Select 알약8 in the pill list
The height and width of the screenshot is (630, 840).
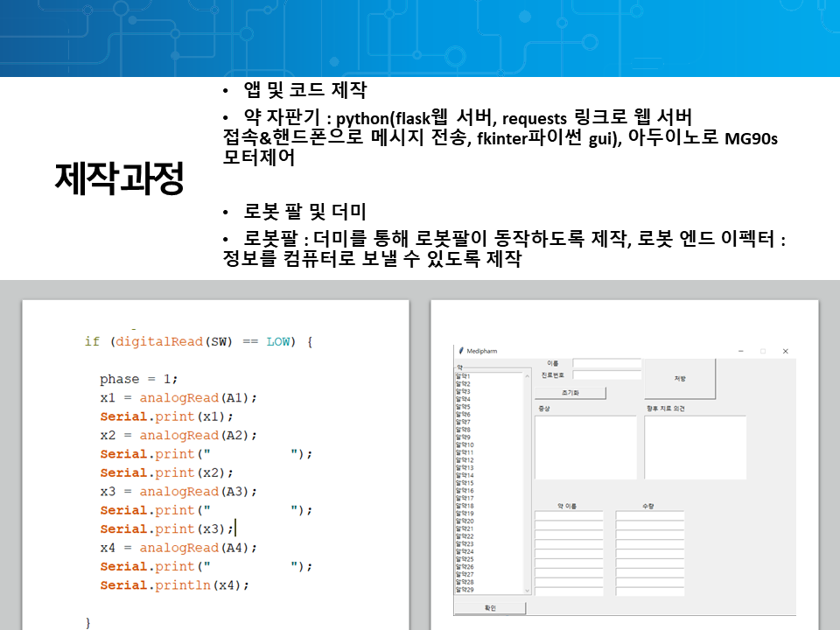click(x=463, y=430)
